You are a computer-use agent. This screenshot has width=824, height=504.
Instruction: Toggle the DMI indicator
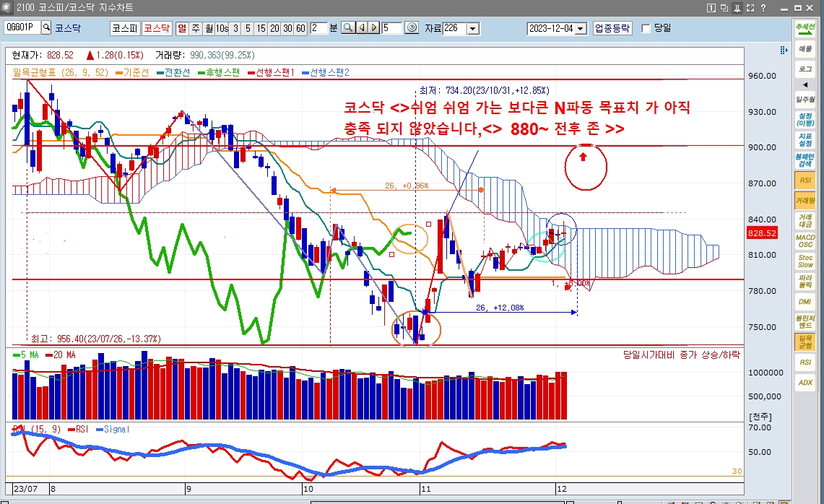(805, 302)
